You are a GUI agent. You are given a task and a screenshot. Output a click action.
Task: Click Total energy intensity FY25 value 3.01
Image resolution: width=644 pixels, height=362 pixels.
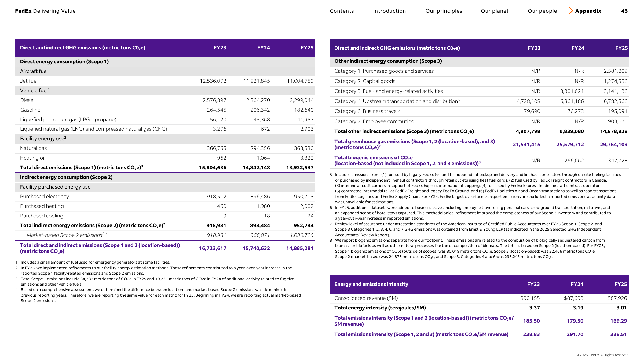click(621, 308)
